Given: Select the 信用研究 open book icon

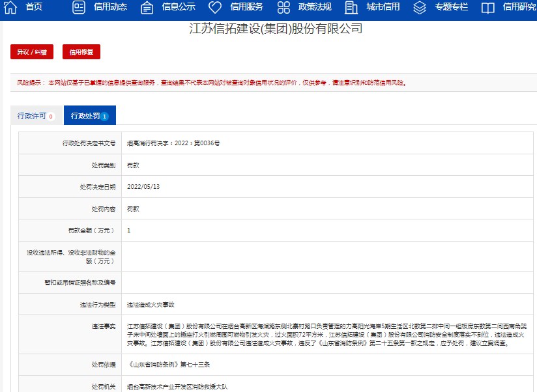Looking at the screenshot, I should tap(487, 8).
